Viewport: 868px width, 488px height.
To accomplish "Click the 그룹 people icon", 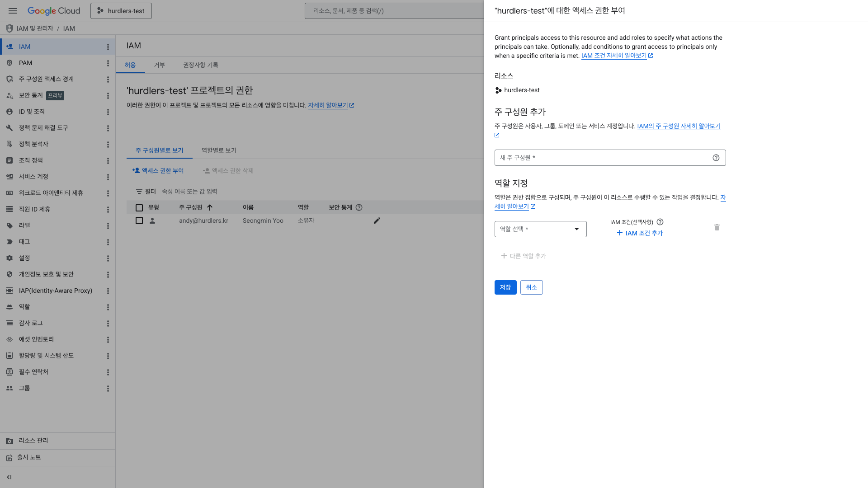I will 9,388.
